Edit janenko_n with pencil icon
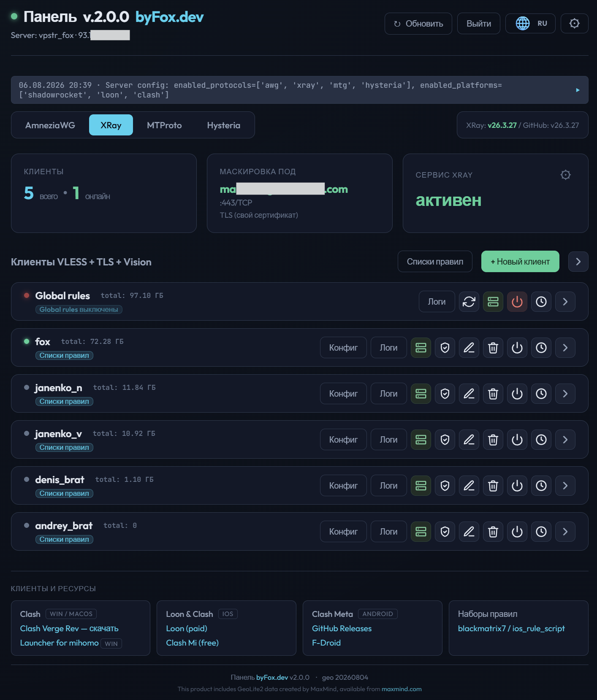This screenshot has width=597, height=700. point(469,394)
